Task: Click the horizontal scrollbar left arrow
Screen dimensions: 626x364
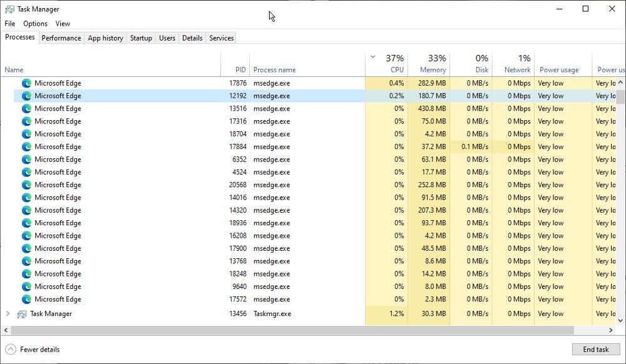Action: (x=6, y=330)
